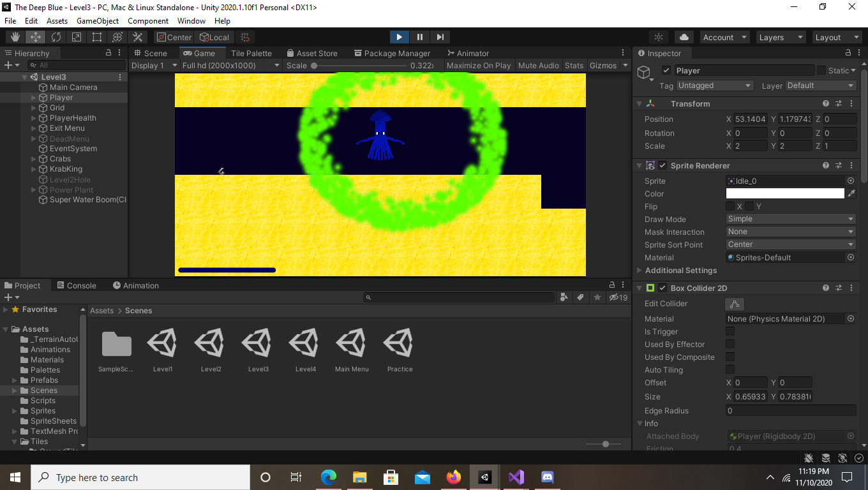Start Play mode
This screenshot has height=490, width=868.
[x=399, y=37]
